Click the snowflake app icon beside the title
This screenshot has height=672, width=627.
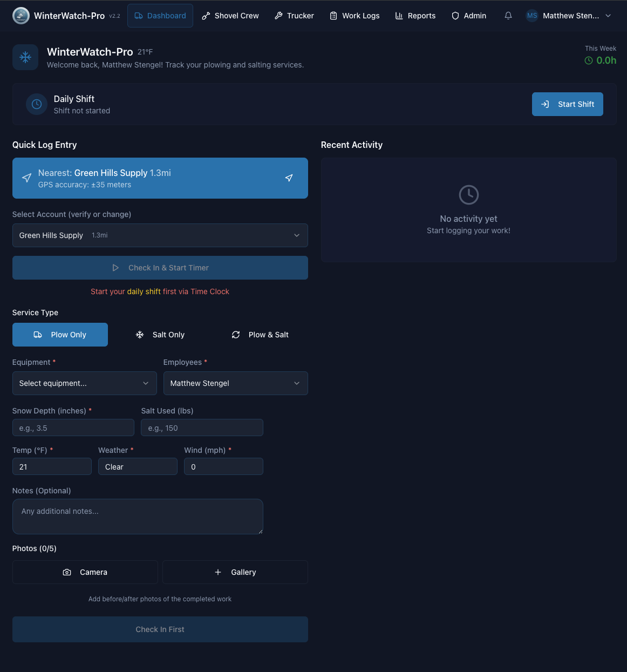[25, 57]
